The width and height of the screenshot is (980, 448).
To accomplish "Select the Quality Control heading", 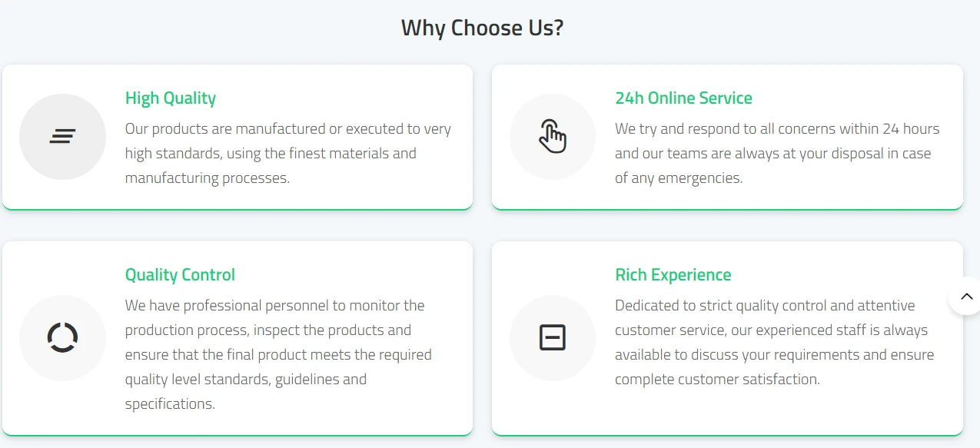I will pos(180,275).
